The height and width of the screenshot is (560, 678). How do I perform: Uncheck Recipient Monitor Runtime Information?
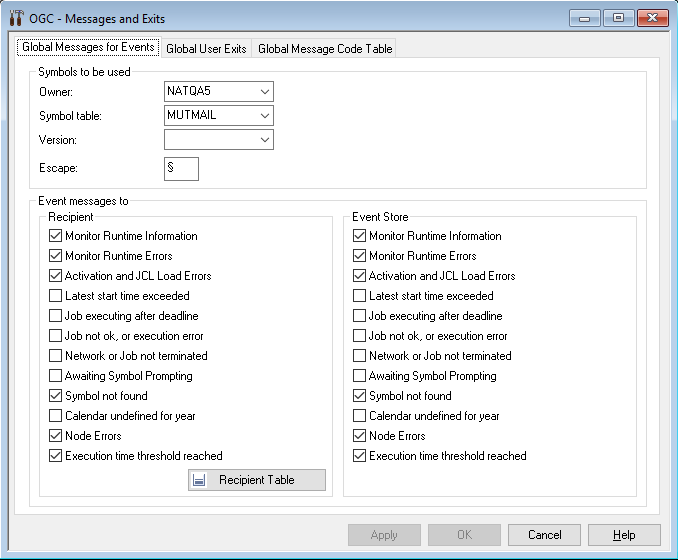coord(56,236)
